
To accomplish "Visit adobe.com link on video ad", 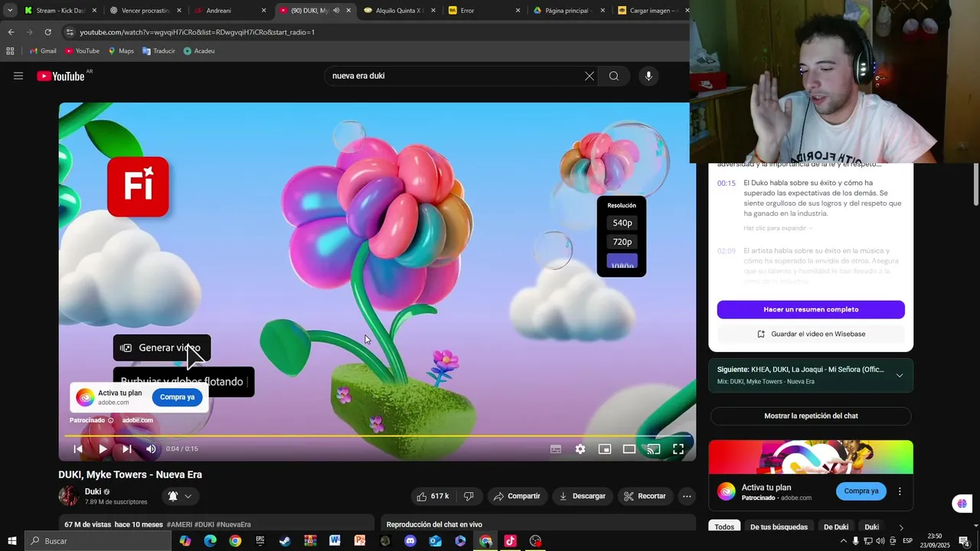I will pos(138,420).
